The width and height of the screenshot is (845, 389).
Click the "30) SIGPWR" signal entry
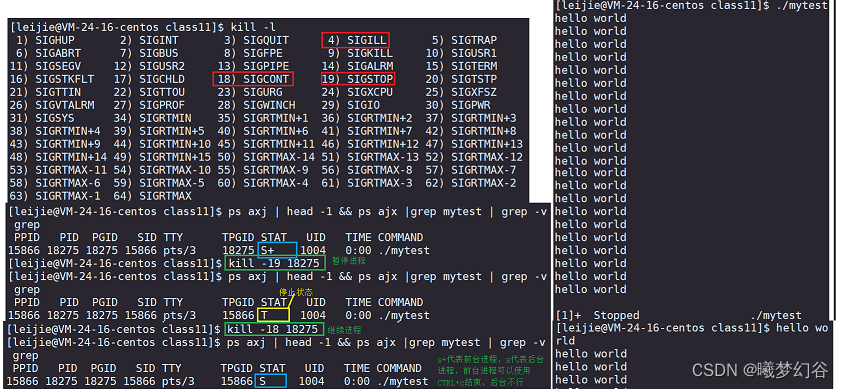click(458, 105)
